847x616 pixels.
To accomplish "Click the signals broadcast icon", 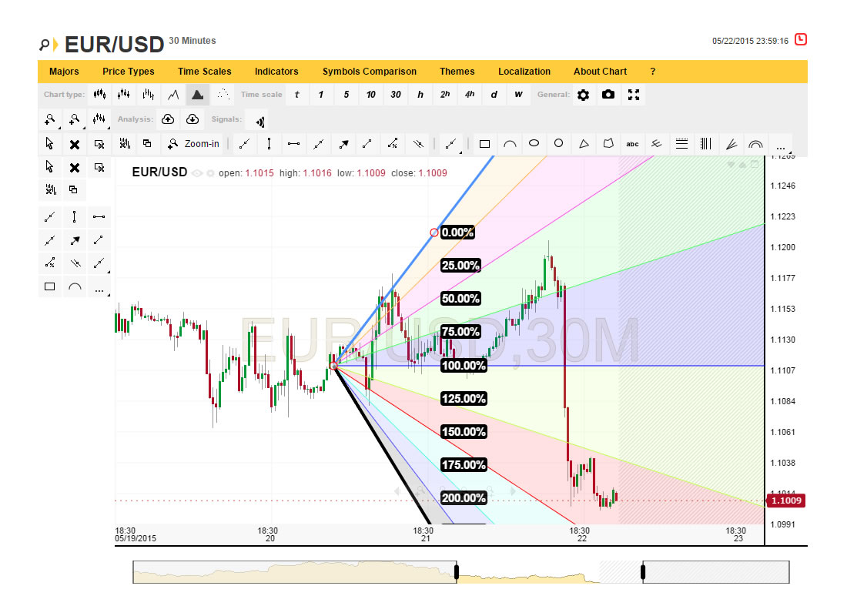I will point(260,120).
